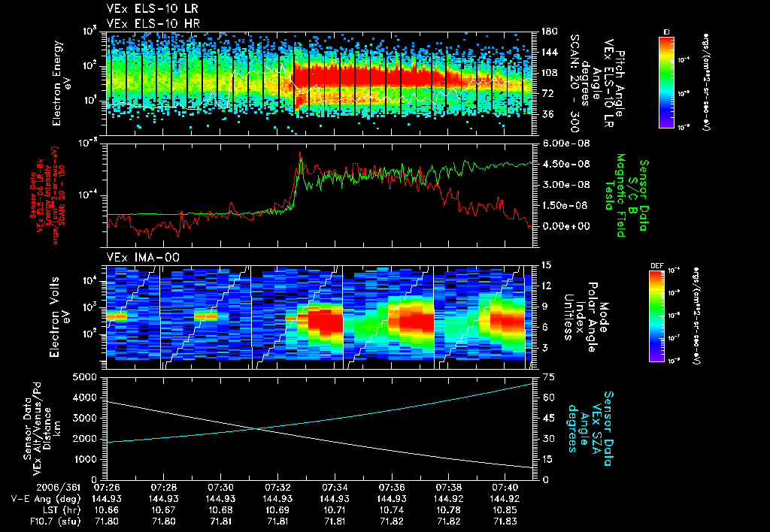Click the 'Electron Energy eV' axis label

tap(62, 83)
